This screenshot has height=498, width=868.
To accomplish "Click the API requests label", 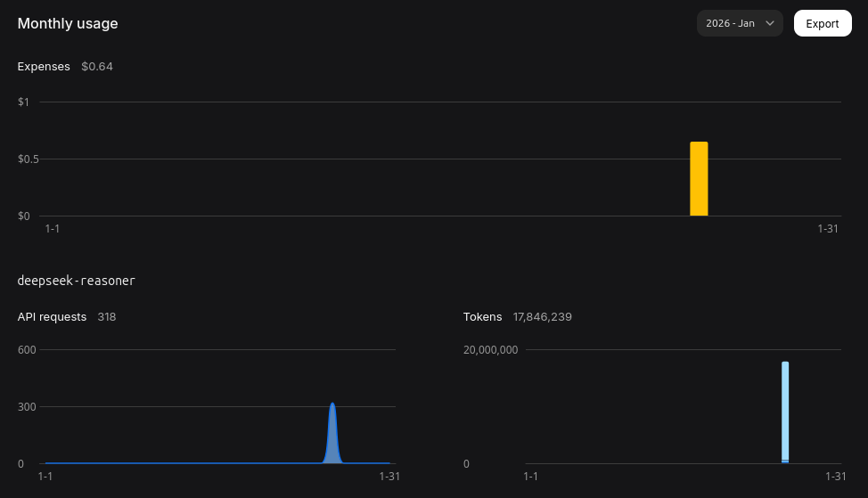I will click(x=52, y=316).
